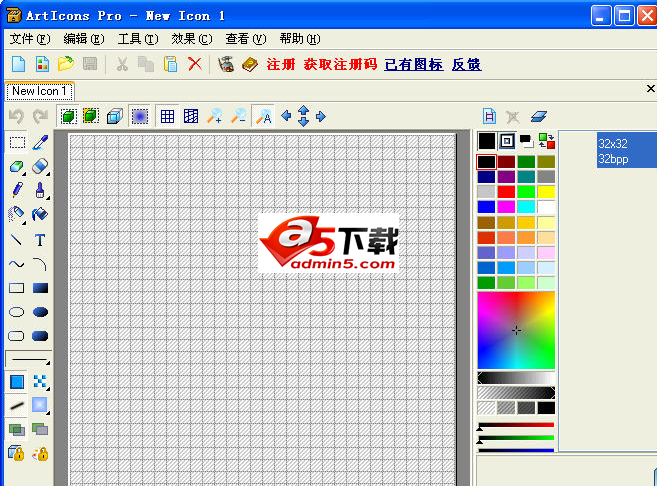
Task: Shift image left with blue arrow
Action: point(286,116)
